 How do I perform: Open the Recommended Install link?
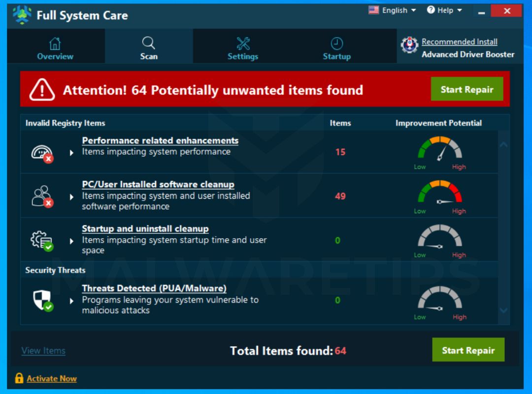coord(460,42)
